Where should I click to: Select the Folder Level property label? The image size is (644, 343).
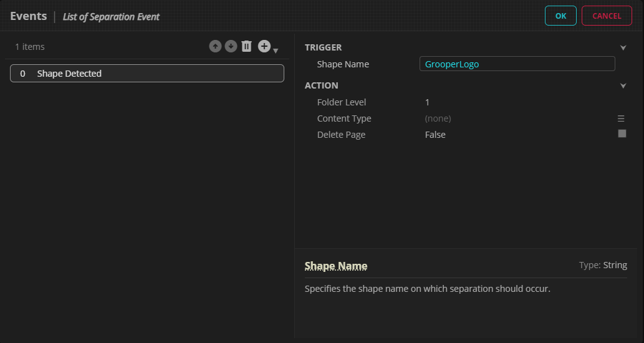coord(342,102)
